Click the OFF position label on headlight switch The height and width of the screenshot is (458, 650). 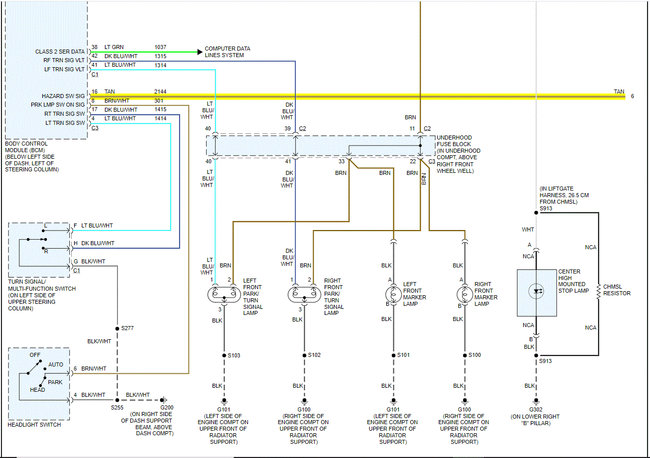click(35, 355)
